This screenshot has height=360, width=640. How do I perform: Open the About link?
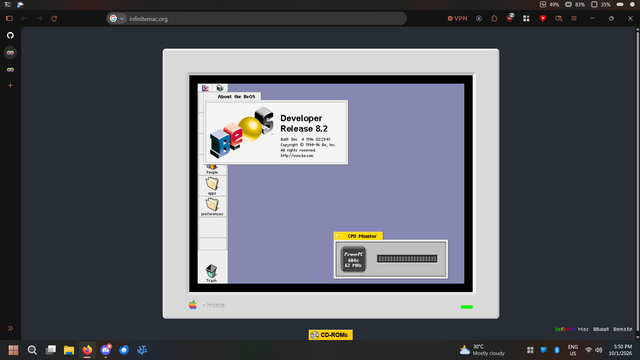click(x=601, y=329)
